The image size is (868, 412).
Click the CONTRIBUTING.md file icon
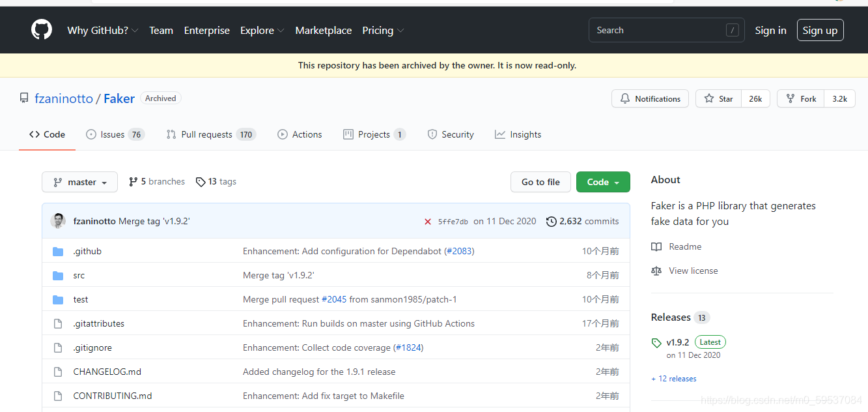[58, 396]
